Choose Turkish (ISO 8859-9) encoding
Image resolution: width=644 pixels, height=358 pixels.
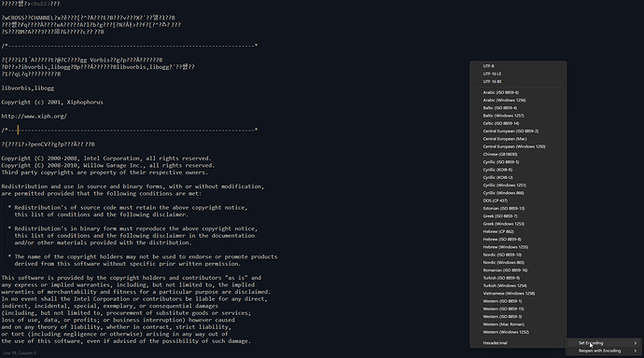pyautogui.click(x=518, y=278)
